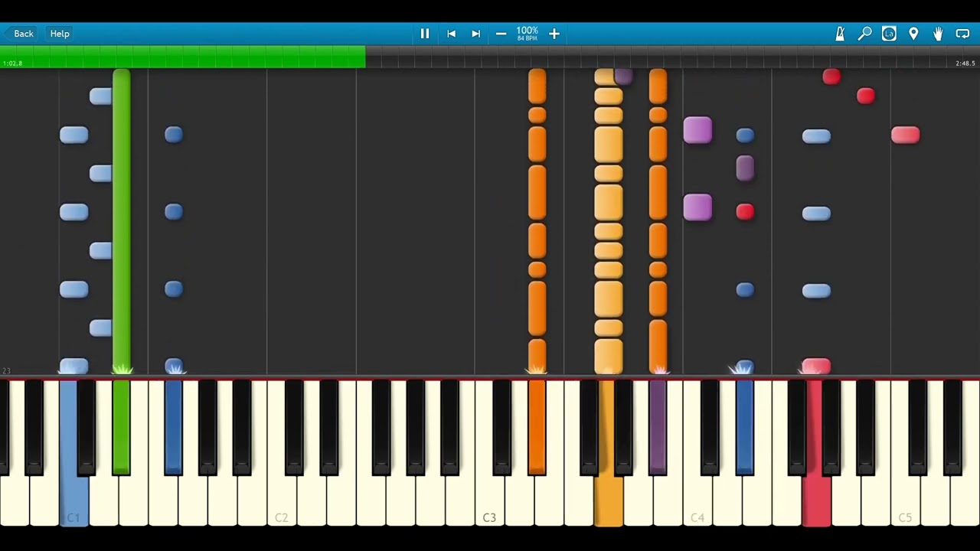Click the 100% speed indicator
This screenshot has height=551, width=980.
(x=527, y=31)
